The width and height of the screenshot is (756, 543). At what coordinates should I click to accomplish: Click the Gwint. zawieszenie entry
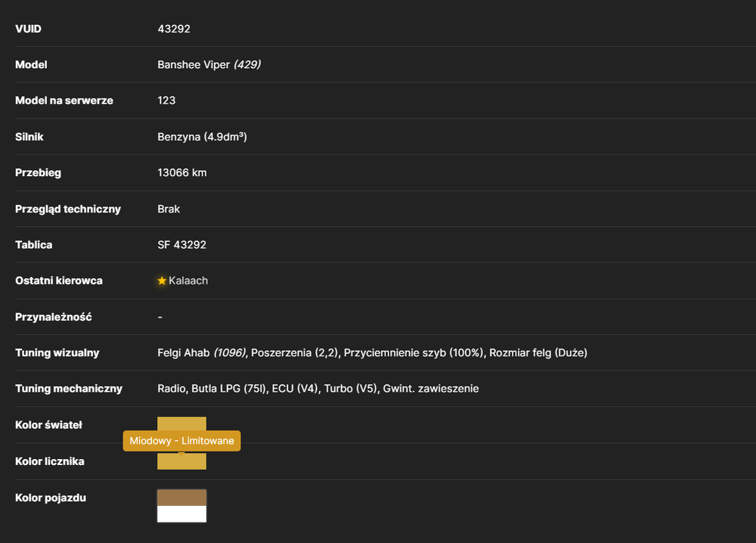coord(431,389)
